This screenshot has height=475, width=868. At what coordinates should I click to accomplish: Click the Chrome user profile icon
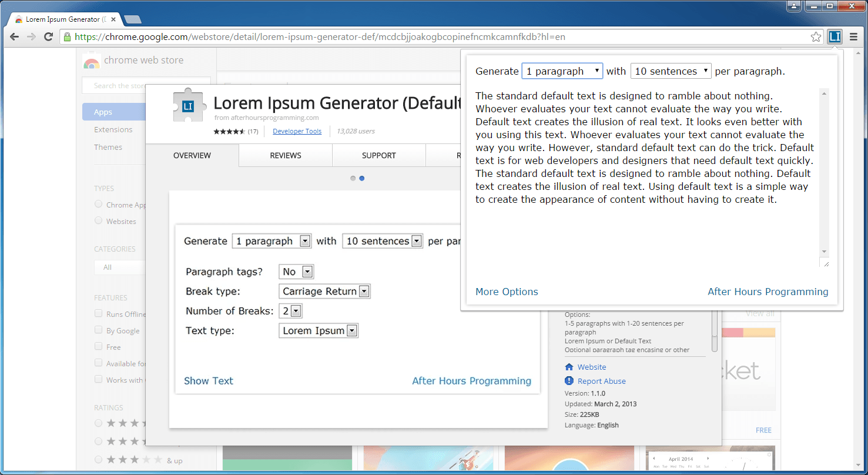(794, 6)
